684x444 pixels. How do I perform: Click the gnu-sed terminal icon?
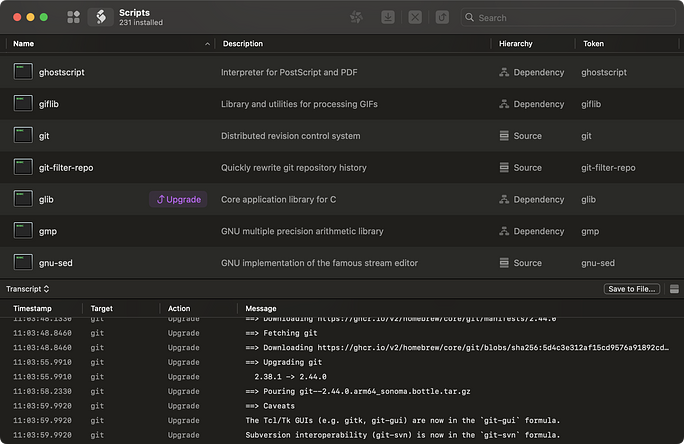click(x=23, y=263)
